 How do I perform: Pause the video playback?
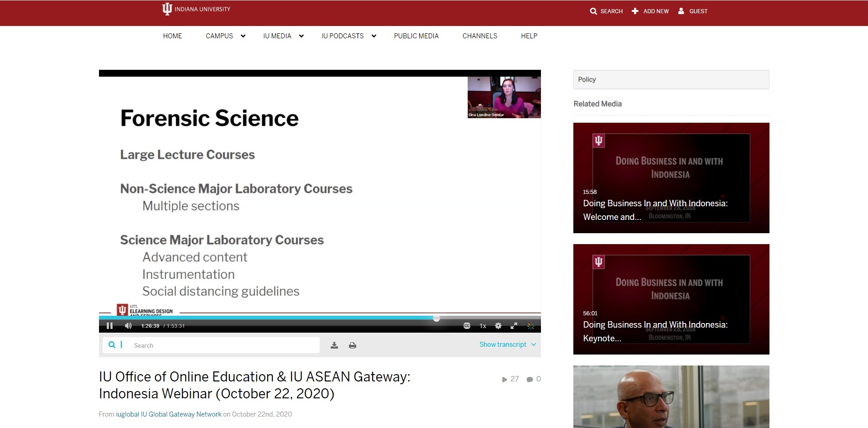coord(109,326)
